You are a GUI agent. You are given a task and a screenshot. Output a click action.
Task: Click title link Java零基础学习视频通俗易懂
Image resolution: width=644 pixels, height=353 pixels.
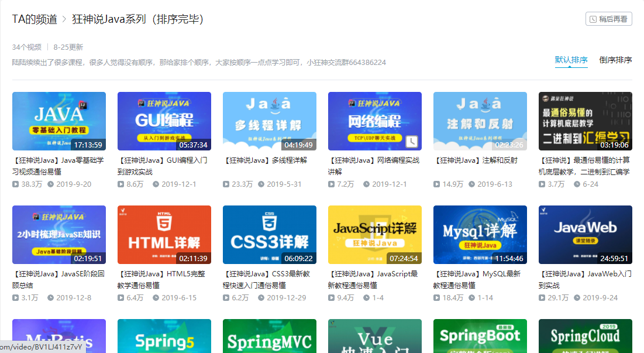click(x=58, y=166)
